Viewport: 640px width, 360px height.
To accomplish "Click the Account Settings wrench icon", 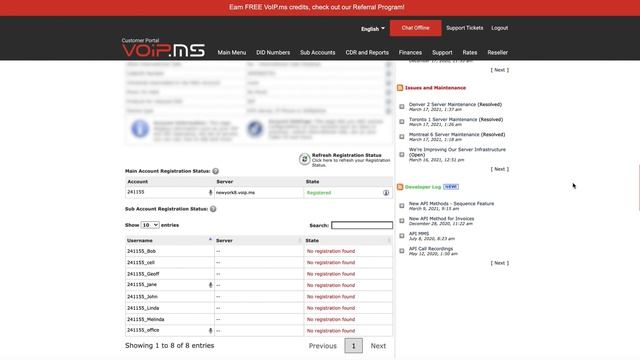I will (255, 129).
